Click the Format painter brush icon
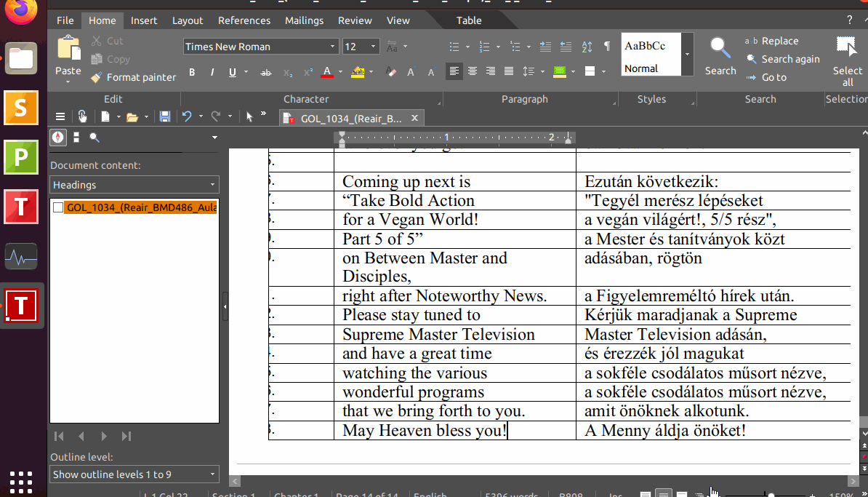This screenshot has width=868, height=497. 96,77
